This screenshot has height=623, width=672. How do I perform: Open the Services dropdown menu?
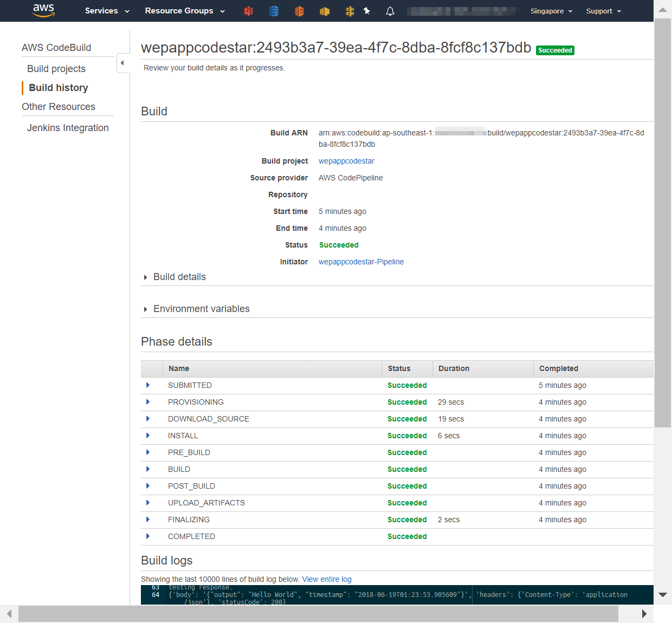[x=107, y=11]
